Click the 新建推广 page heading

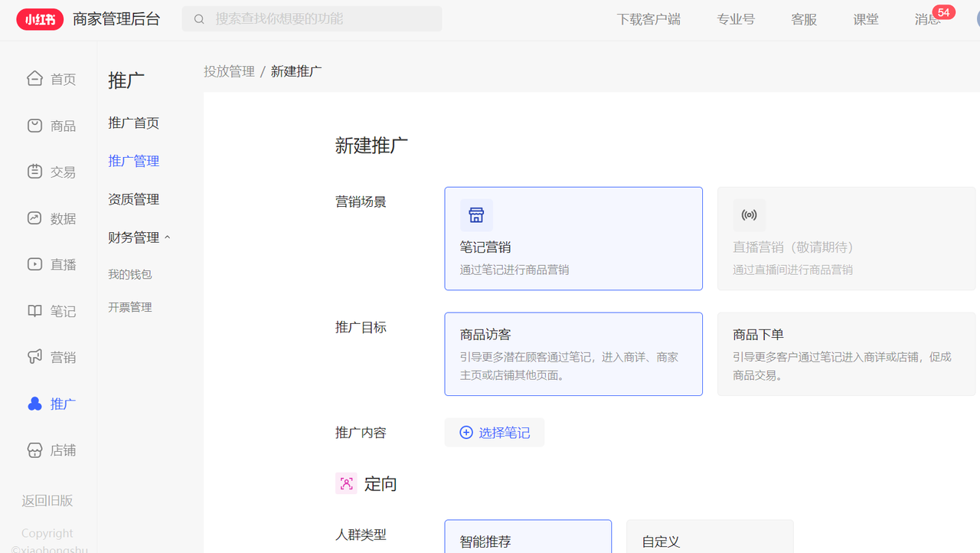(x=371, y=146)
